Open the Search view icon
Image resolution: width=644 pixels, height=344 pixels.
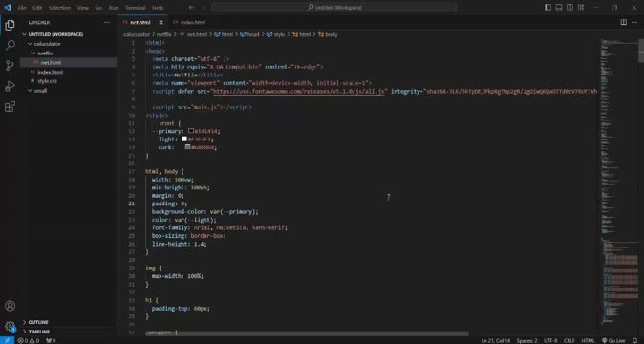coord(10,45)
